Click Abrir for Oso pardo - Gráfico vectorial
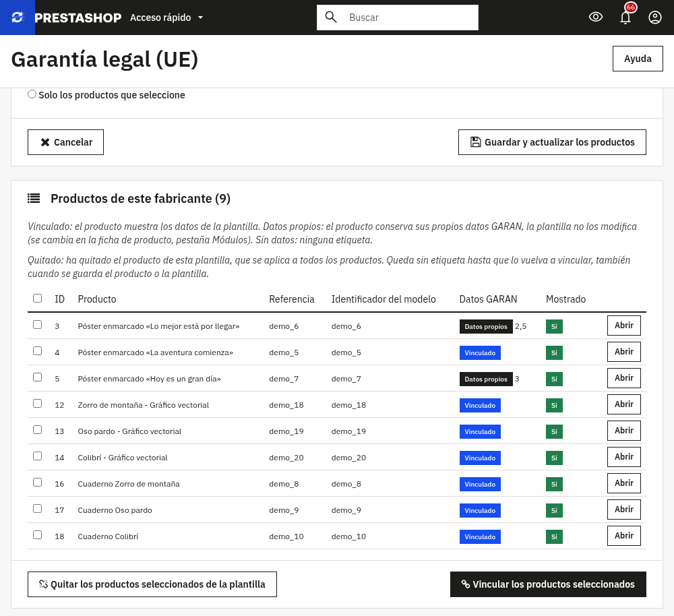674x616 pixels. [x=623, y=430]
